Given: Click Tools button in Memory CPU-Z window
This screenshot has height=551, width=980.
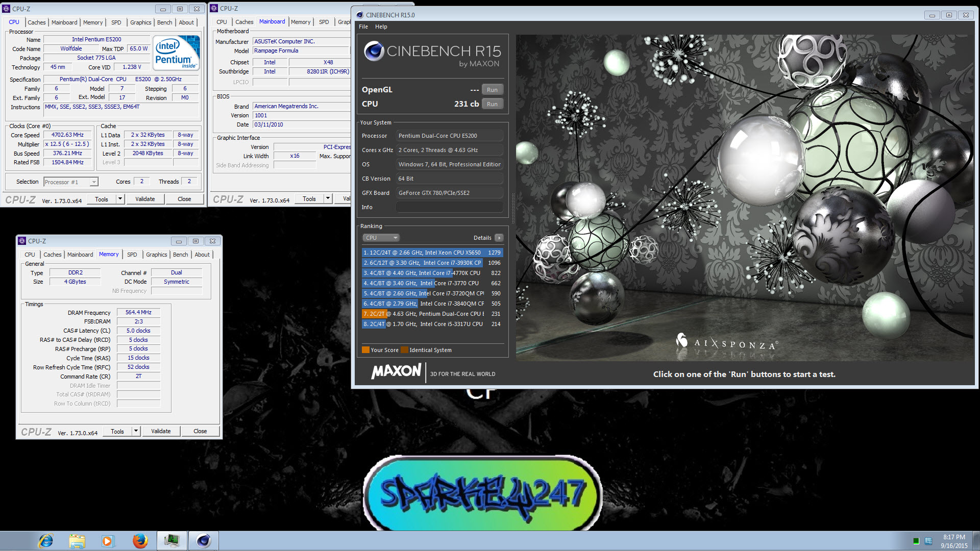Looking at the screenshot, I should tap(117, 431).
